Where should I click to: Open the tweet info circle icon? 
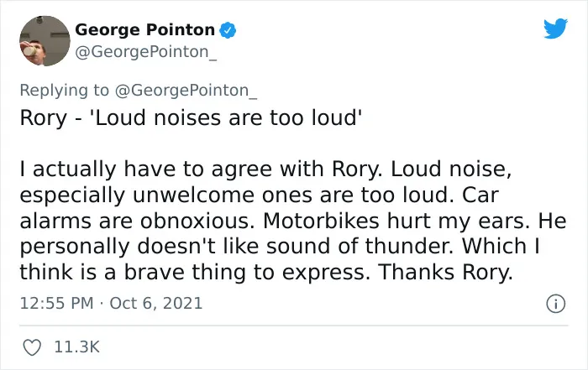pos(555,304)
